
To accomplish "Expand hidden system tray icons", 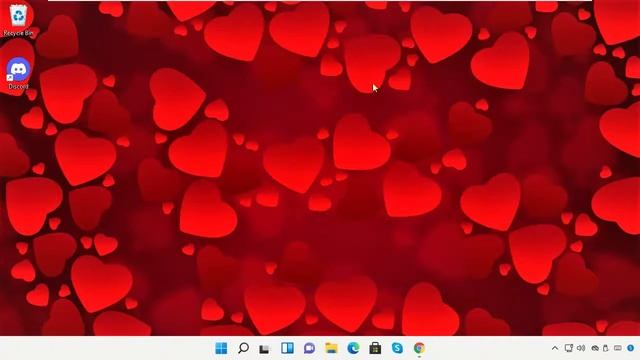I will [555, 348].
